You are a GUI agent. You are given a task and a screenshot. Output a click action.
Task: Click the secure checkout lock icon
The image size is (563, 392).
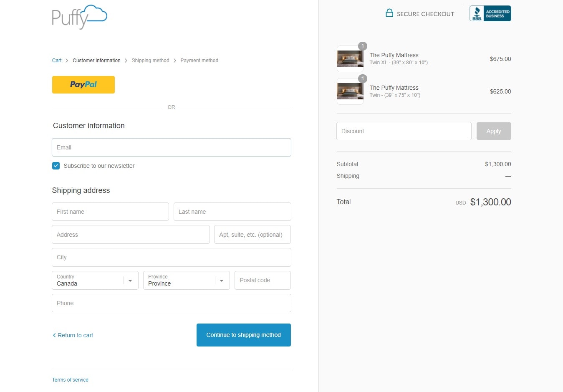pos(389,13)
